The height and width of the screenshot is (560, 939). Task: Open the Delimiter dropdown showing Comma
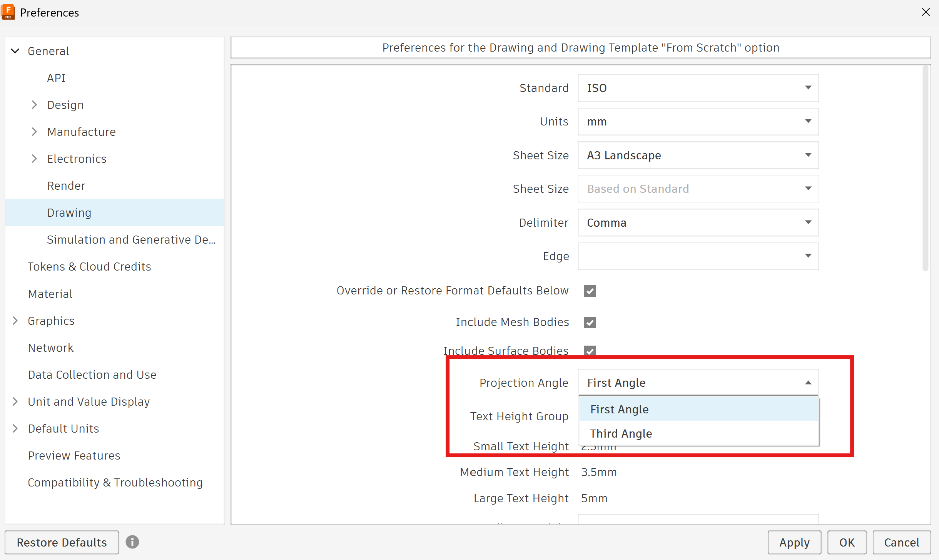coord(698,223)
